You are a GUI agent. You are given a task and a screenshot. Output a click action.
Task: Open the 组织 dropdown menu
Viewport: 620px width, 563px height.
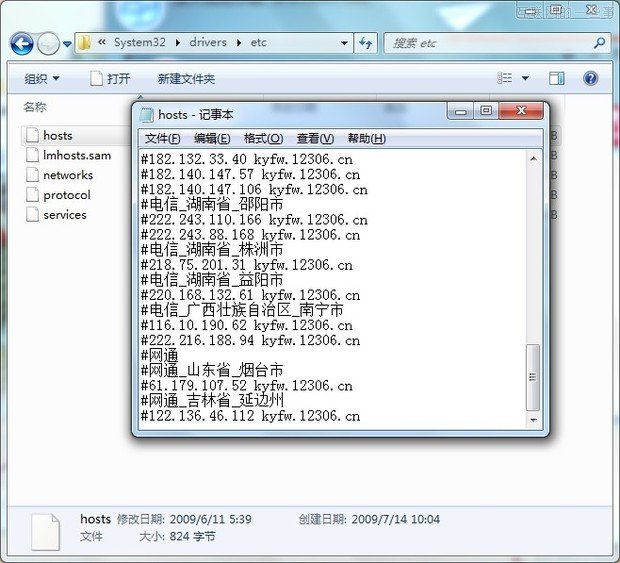point(42,79)
